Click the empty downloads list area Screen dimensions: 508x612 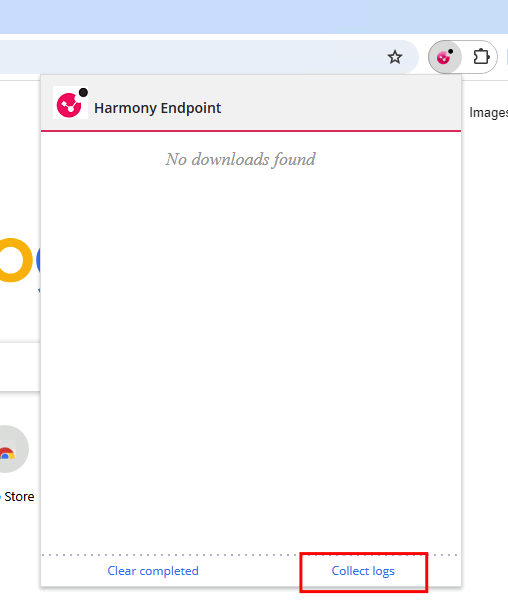click(251, 351)
